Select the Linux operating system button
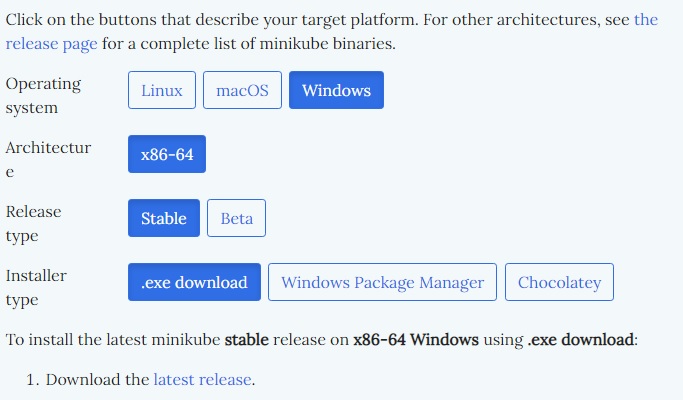The image size is (683, 400). (161, 91)
